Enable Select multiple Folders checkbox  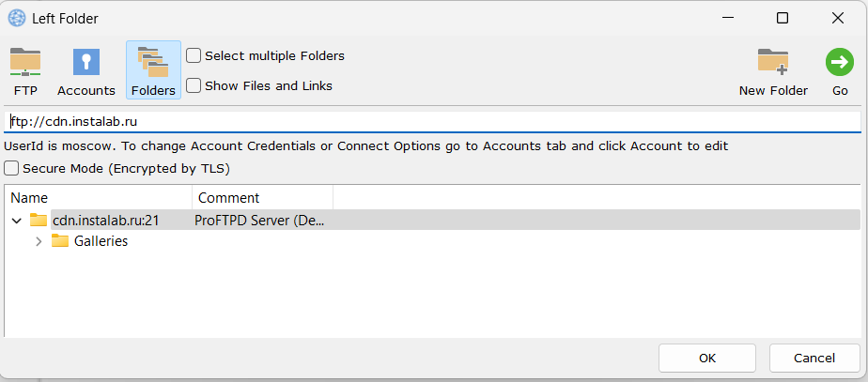(x=194, y=55)
